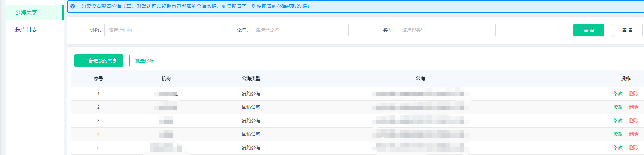Click row number 1 in the table
The image size is (644, 155).
98,94
